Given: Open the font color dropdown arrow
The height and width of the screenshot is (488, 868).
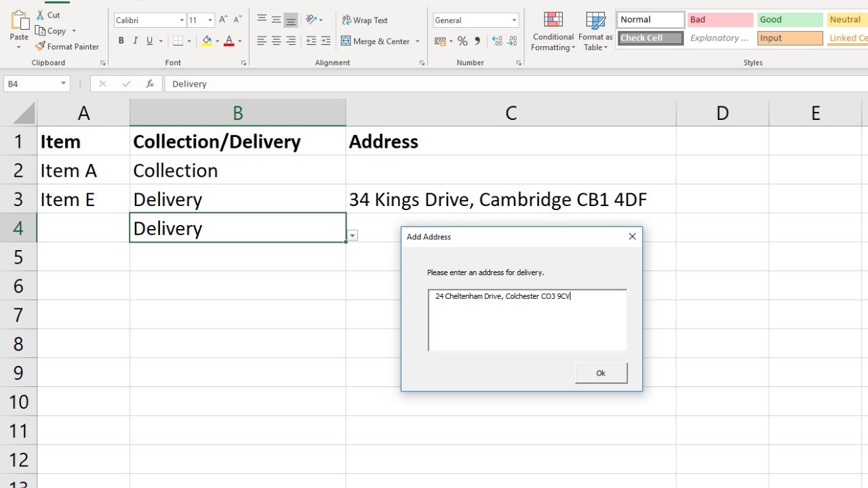Looking at the screenshot, I should pos(239,41).
